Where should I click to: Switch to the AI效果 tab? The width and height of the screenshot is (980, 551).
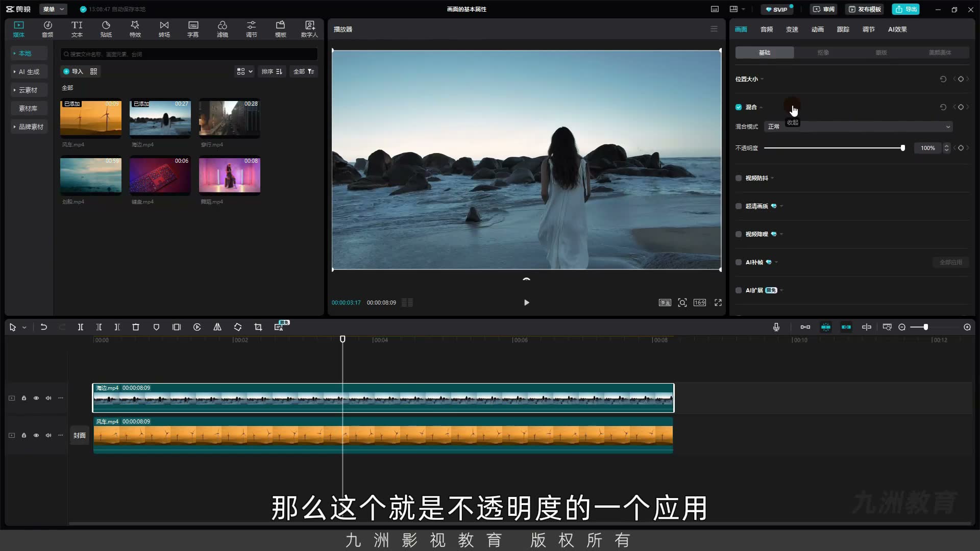897,29
